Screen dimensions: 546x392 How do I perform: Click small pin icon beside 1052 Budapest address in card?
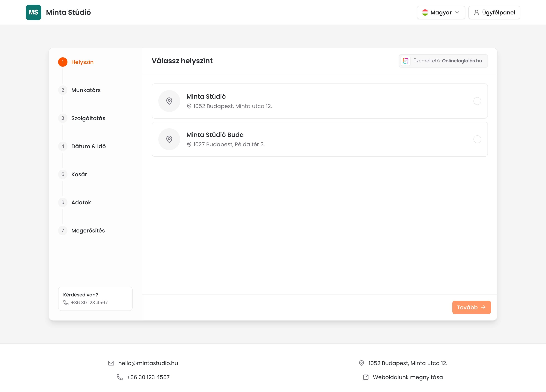point(189,106)
